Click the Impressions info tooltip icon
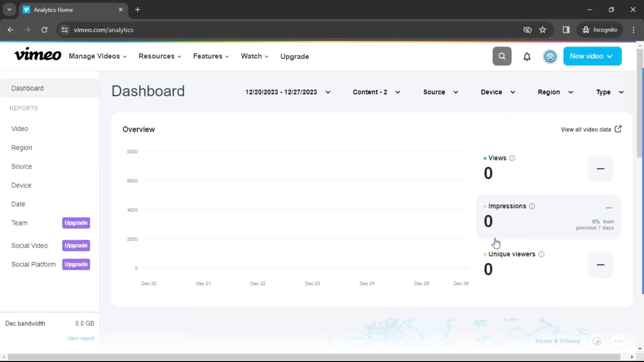 click(x=532, y=206)
